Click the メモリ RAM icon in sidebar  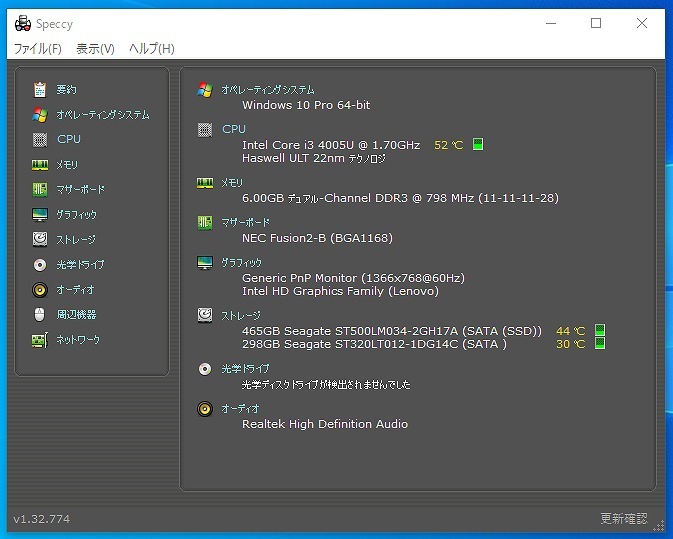click(x=40, y=165)
